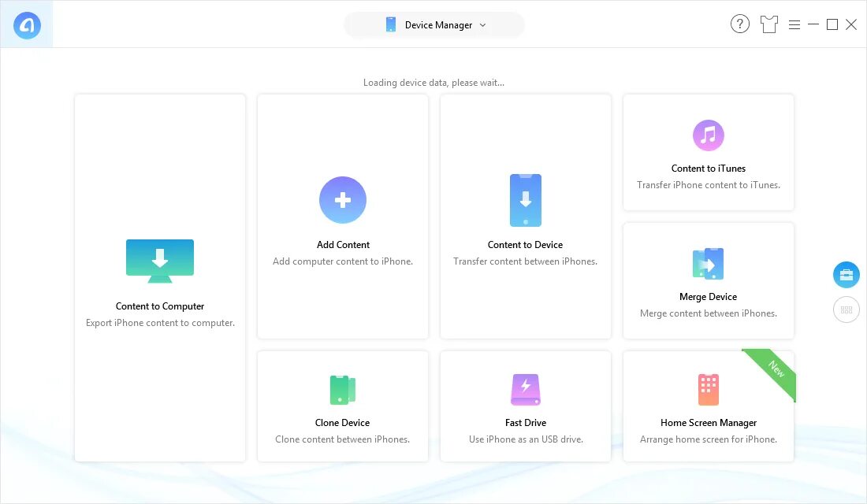
Task: Expand the chevron next to Device Manager
Action: point(482,25)
